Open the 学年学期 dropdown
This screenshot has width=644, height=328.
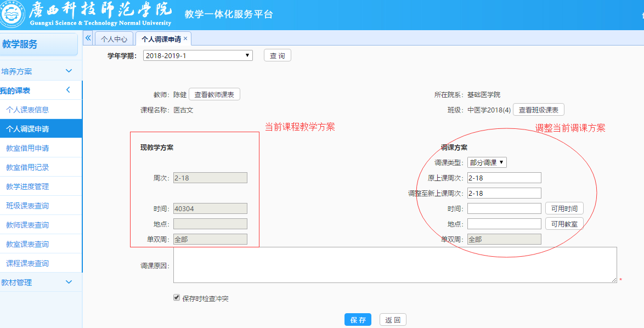pos(197,55)
